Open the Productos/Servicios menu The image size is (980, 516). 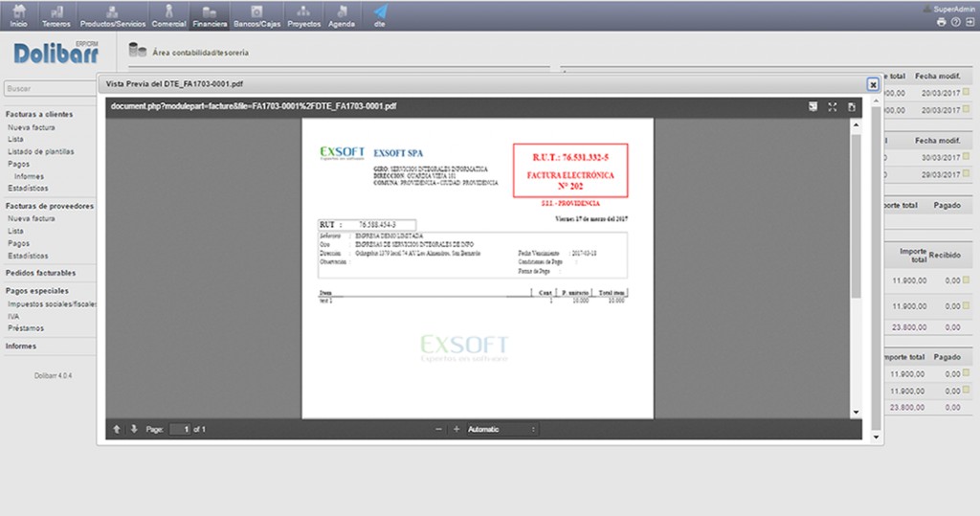[x=113, y=15]
